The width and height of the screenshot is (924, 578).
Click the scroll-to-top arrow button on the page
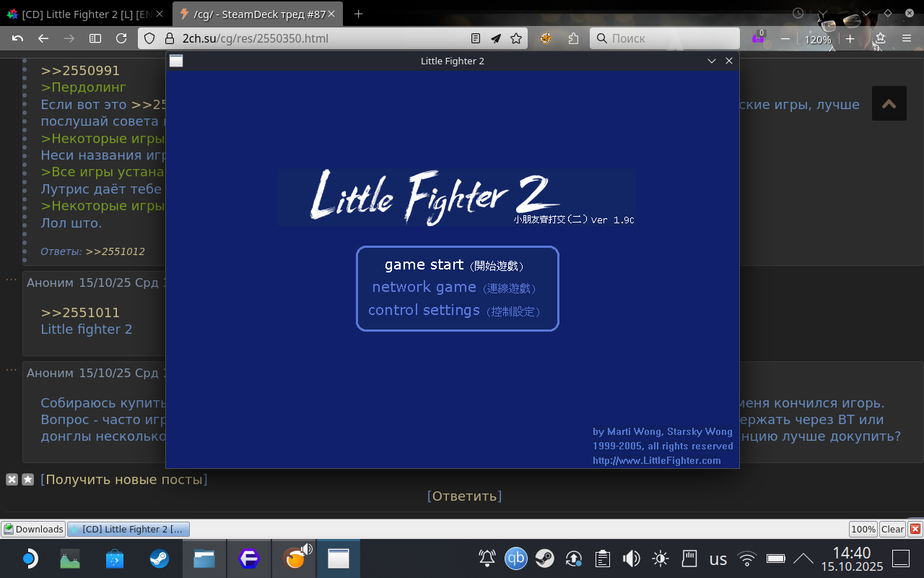click(x=889, y=104)
